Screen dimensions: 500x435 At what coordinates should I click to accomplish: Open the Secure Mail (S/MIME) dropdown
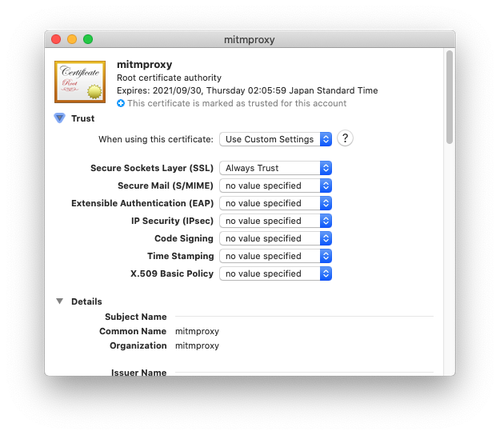(x=275, y=186)
